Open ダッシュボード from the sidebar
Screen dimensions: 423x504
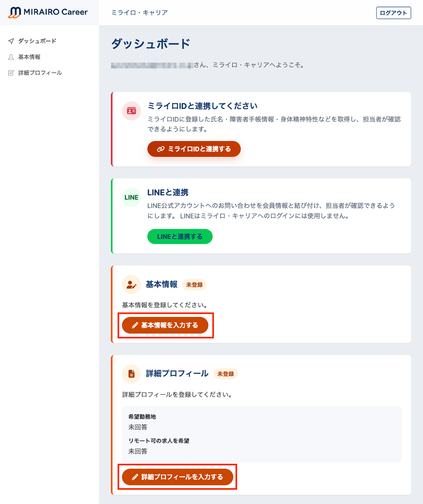point(37,41)
